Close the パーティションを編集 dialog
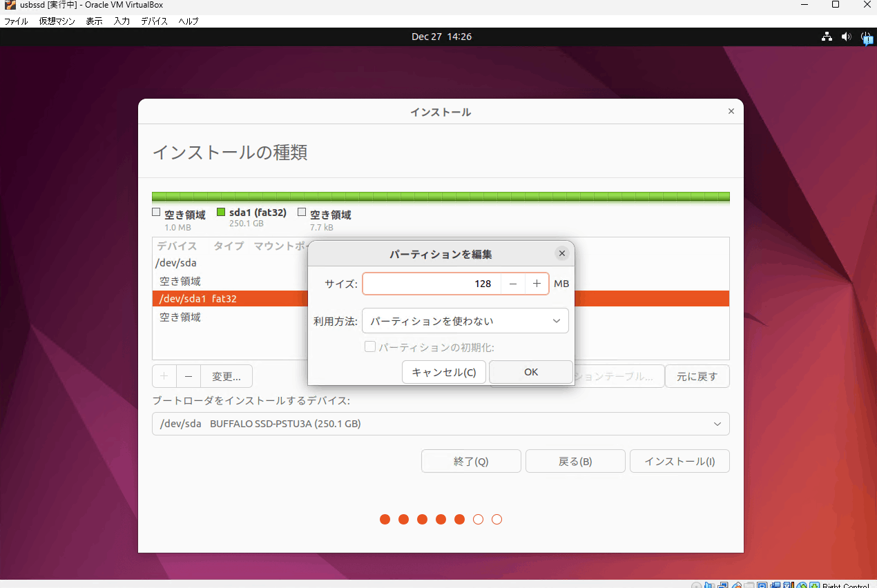Viewport: 877px width, 588px height. [x=562, y=254]
